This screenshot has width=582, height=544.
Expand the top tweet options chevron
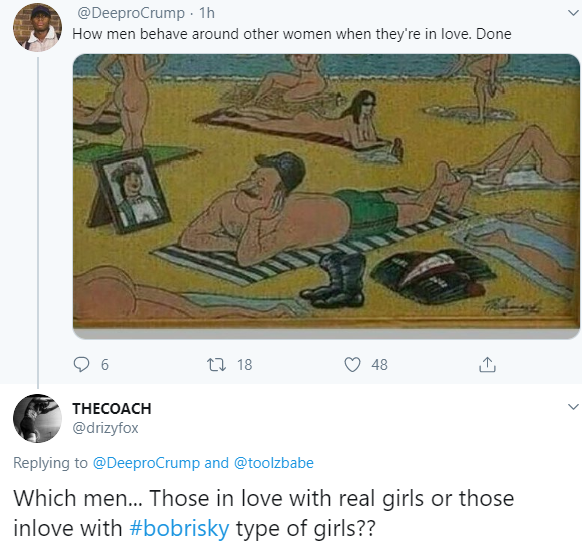click(x=573, y=13)
